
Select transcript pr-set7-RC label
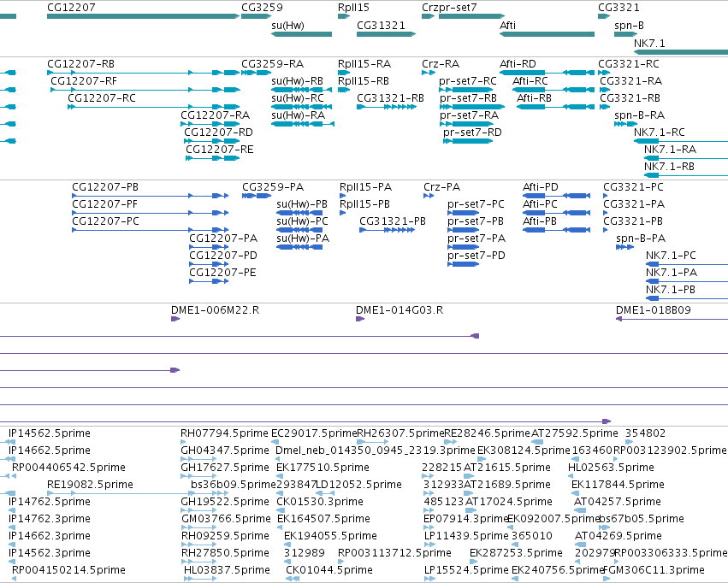click(468, 81)
